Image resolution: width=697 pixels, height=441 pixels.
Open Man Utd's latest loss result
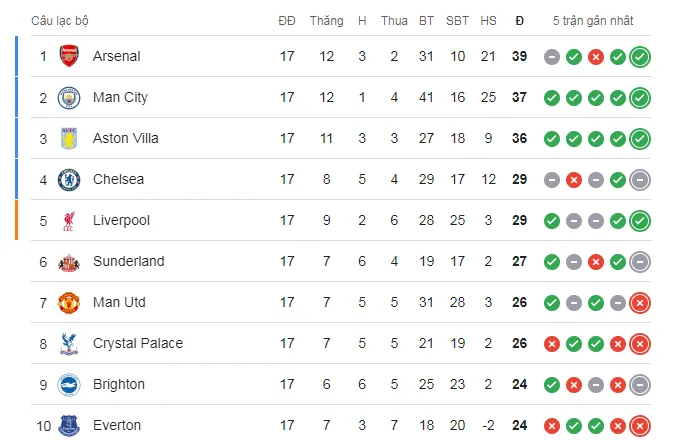point(640,303)
